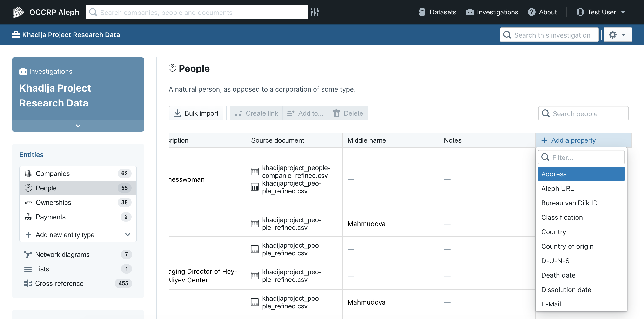Open the Lists section
644x319 pixels.
78,269
